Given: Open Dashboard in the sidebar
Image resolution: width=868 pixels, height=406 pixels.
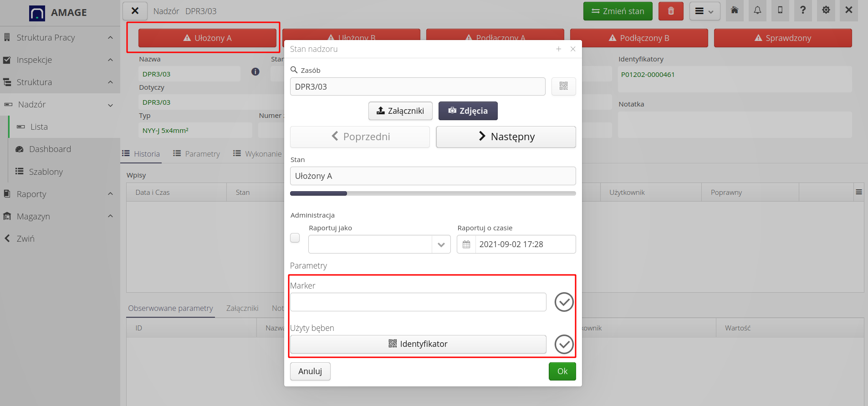Looking at the screenshot, I should (x=50, y=149).
